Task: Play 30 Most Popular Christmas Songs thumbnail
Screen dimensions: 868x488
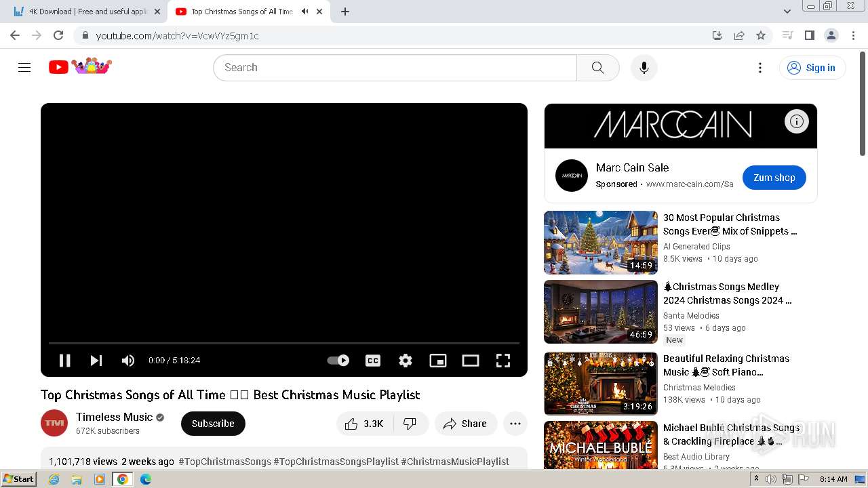Action: coord(601,243)
